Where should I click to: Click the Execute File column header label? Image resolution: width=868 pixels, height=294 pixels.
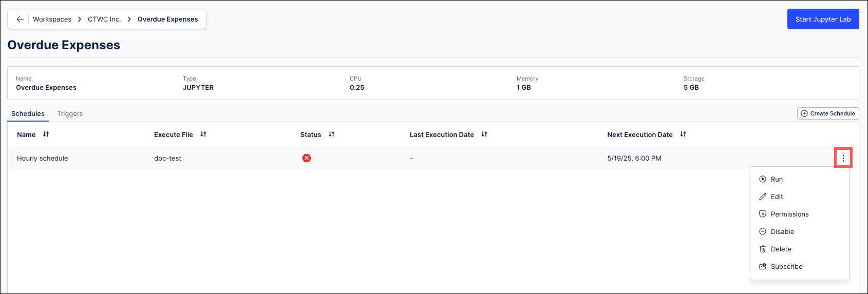point(174,134)
